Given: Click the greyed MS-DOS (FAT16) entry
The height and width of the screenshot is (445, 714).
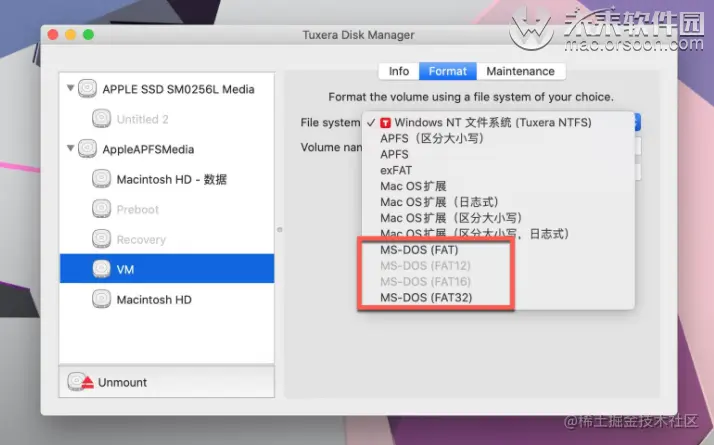Looking at the screenshot, I should tap(498, 281).
